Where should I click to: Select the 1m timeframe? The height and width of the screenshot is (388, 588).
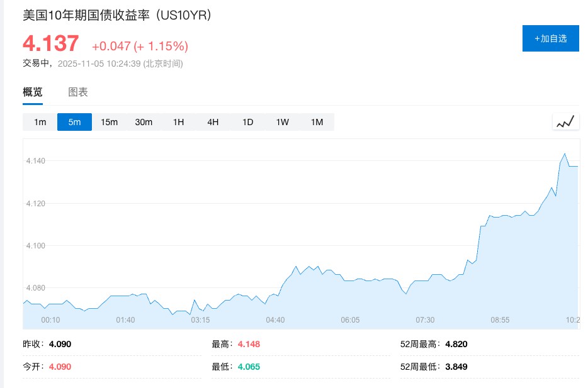[x=40, y=122]
